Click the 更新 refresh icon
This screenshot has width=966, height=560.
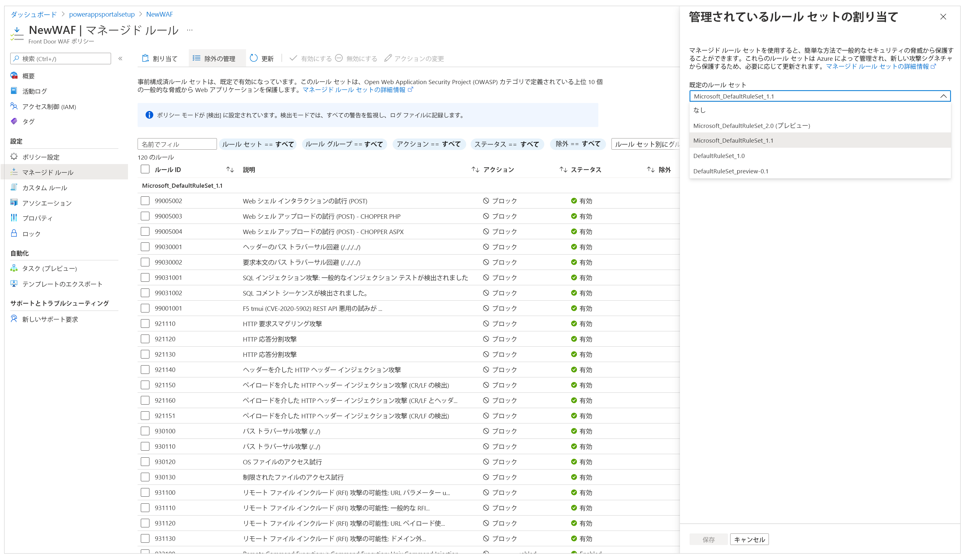pos(253,58)
